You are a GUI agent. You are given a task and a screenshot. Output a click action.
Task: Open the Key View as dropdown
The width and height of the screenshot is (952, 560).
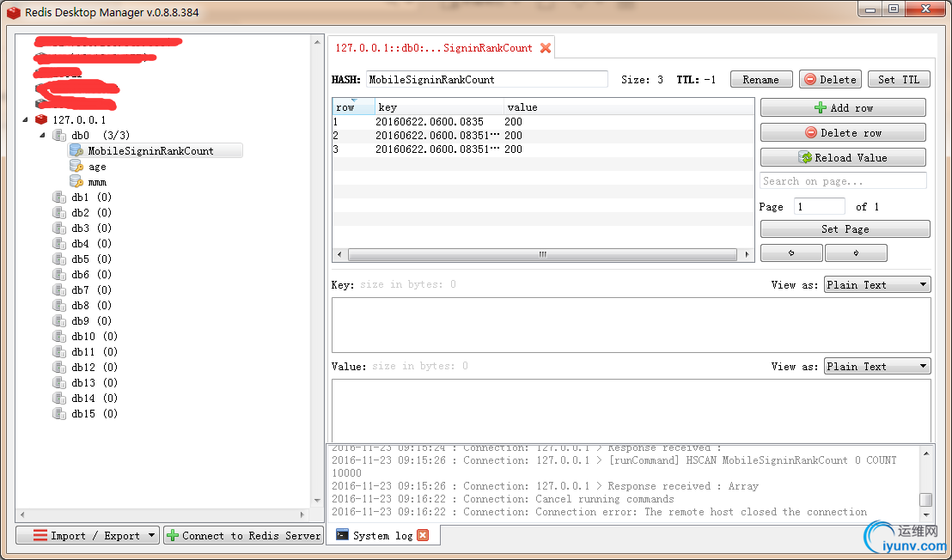877,284
